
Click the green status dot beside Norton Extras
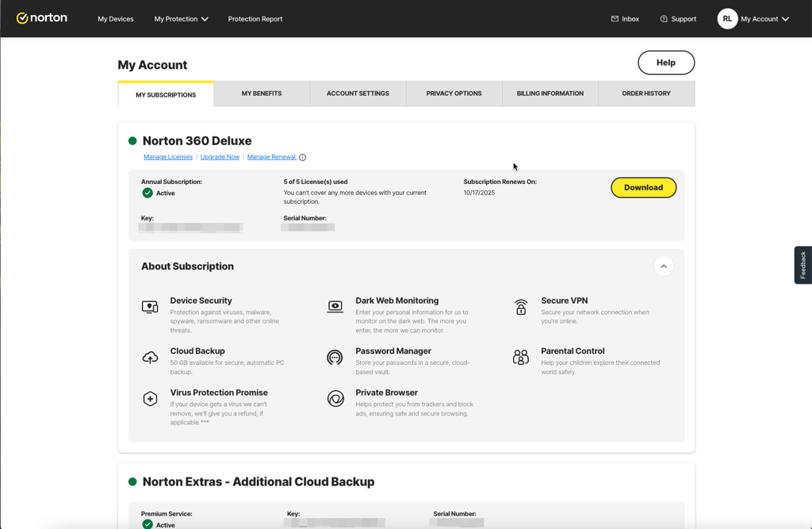coord(132,482)
